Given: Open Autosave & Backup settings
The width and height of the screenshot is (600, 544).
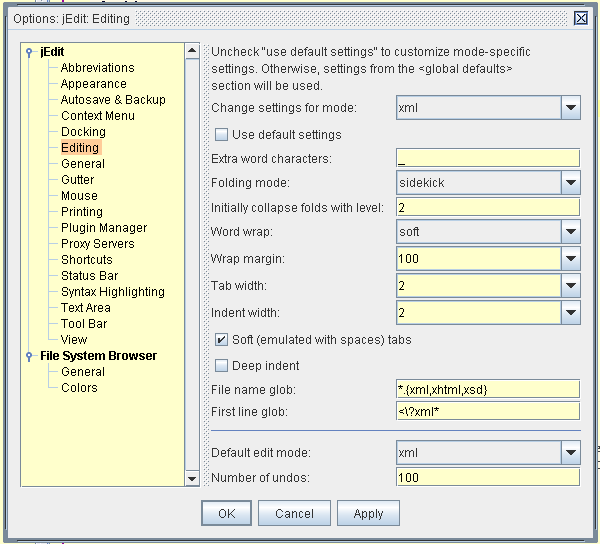Looking at the screenshot, I should click(x=113, y=100).
